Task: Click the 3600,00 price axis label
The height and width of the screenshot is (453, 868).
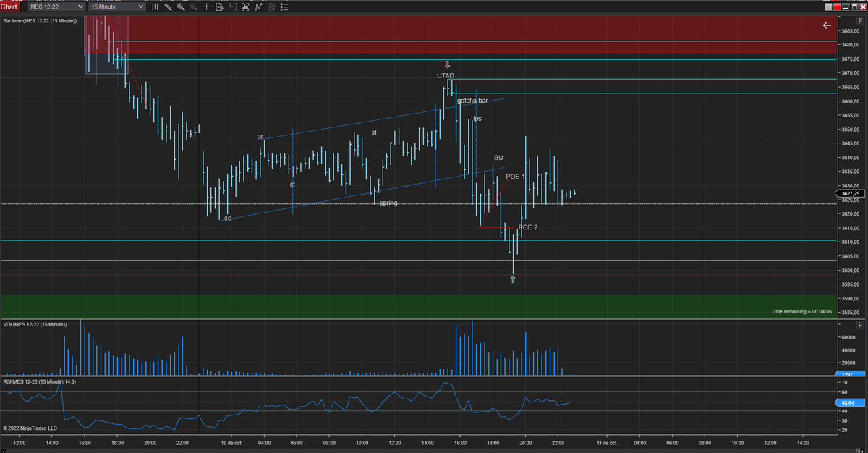Action: click(x=851, y=271)
